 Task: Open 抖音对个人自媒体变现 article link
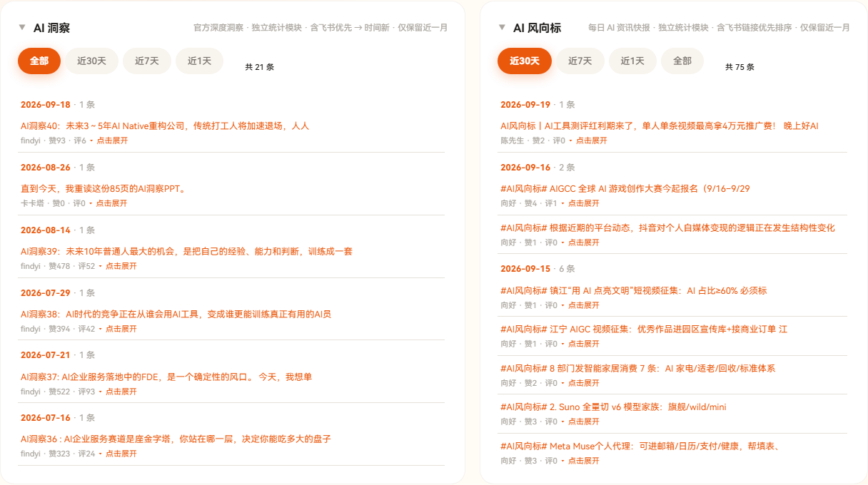[x=667, y=228]
